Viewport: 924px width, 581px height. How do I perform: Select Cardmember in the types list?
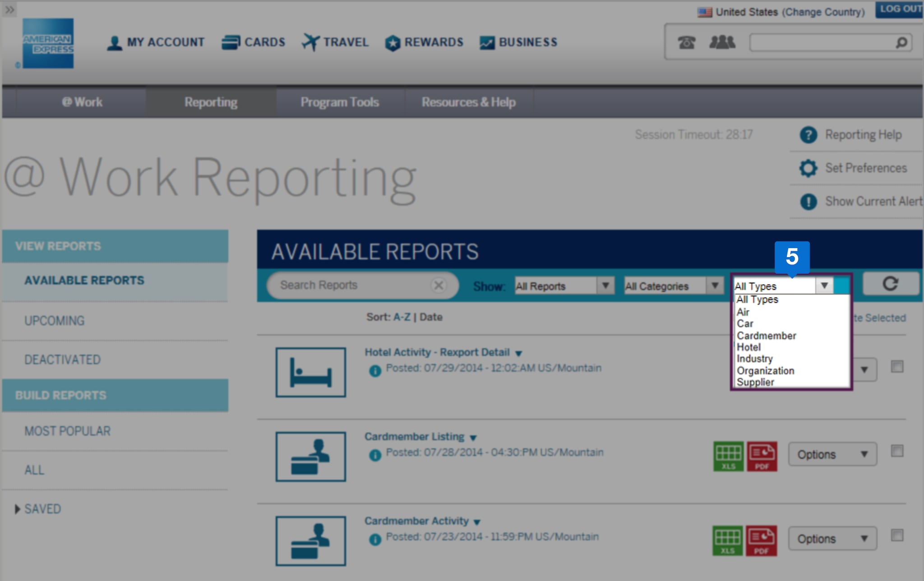coord(766,336)
